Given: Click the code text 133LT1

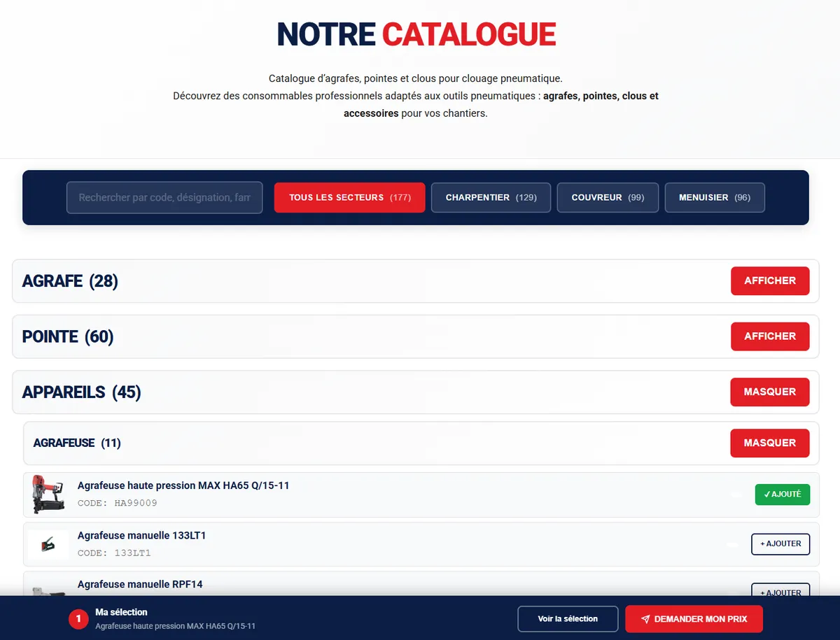Looking at the screenshot, I should [133, 553].
